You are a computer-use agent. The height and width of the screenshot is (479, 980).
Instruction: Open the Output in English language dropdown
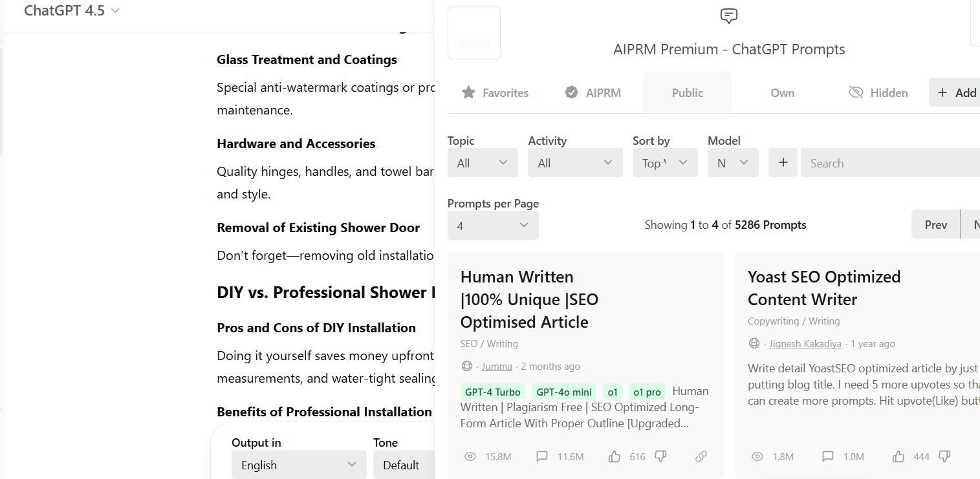299,465
